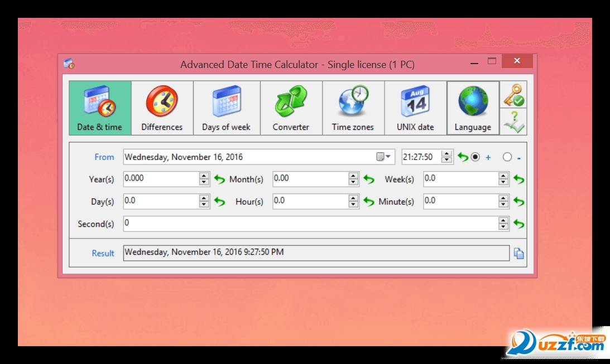Click the Year(s) value field
The image size is (610, 364).
pyautogui.click(x=161, y=179)
